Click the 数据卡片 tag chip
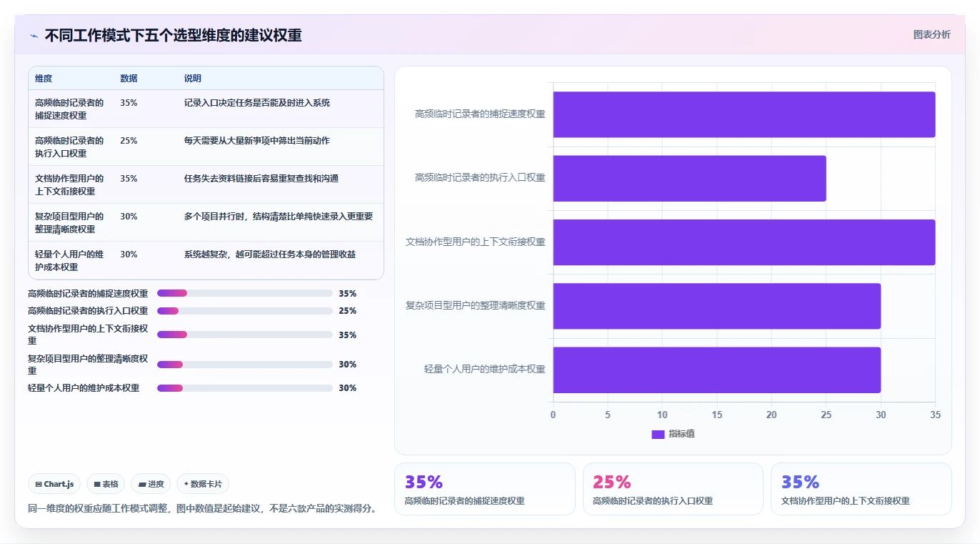 point(203,484)
